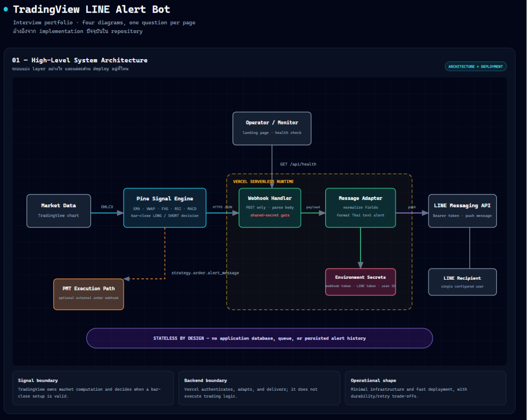The width and height of the screenshot is (527, 420).
Task: Click the 'VERCEL SERVERLESS RUNTIME' label
Action: [x=264, y=182]
